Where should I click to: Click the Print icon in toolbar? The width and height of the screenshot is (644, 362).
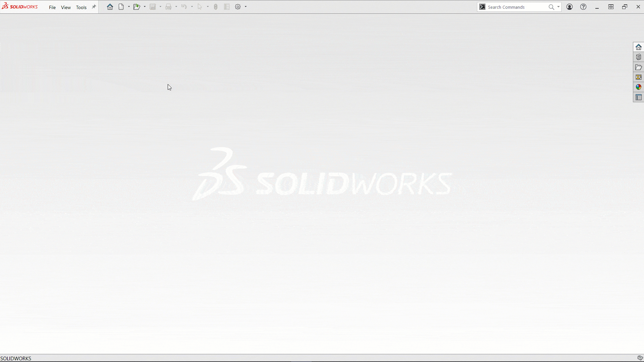pos(168,7)
